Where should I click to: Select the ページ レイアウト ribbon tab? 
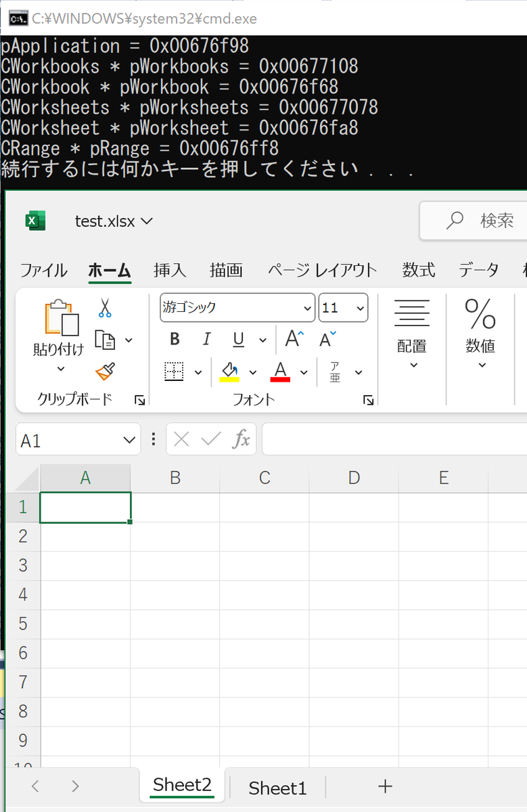click(x=323, y=270)
